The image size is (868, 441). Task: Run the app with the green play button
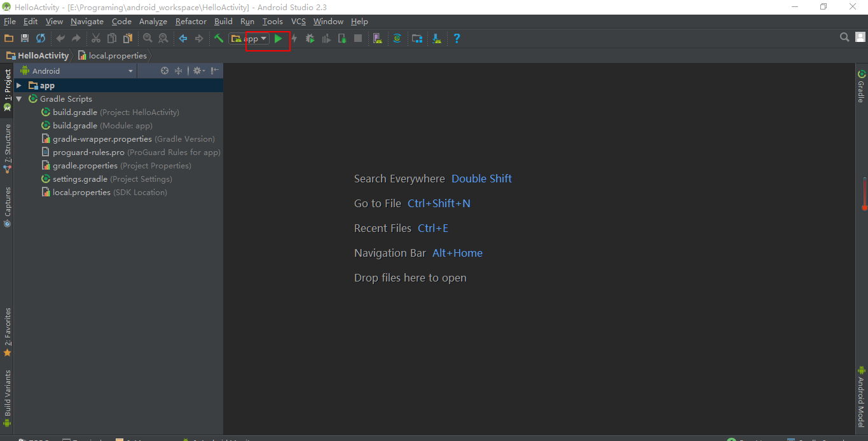pyautogui.click(x=278, y=39)
